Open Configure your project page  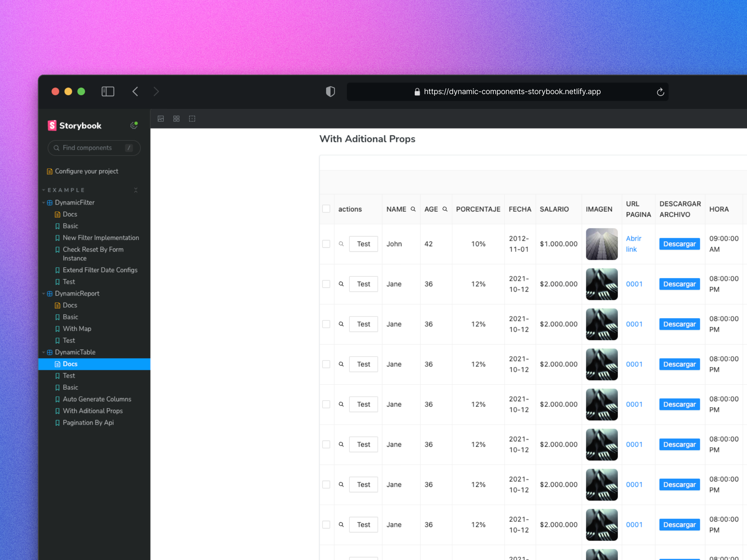86,171
